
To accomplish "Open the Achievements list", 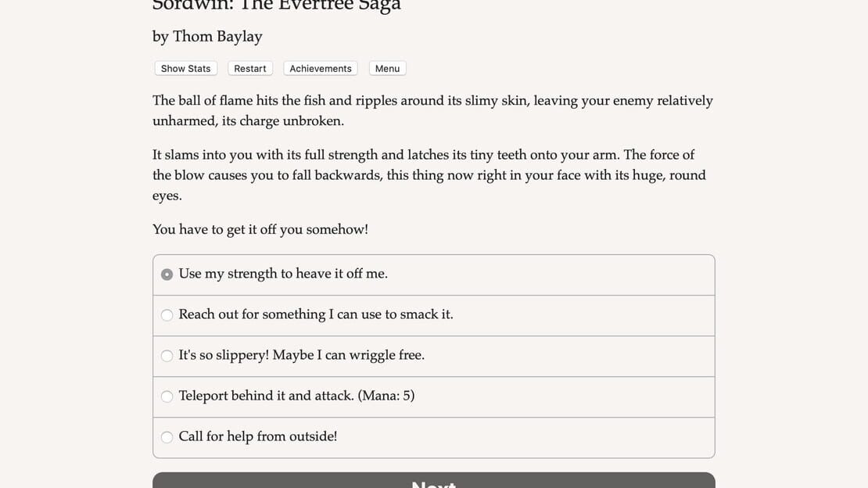I will point(321,68).
